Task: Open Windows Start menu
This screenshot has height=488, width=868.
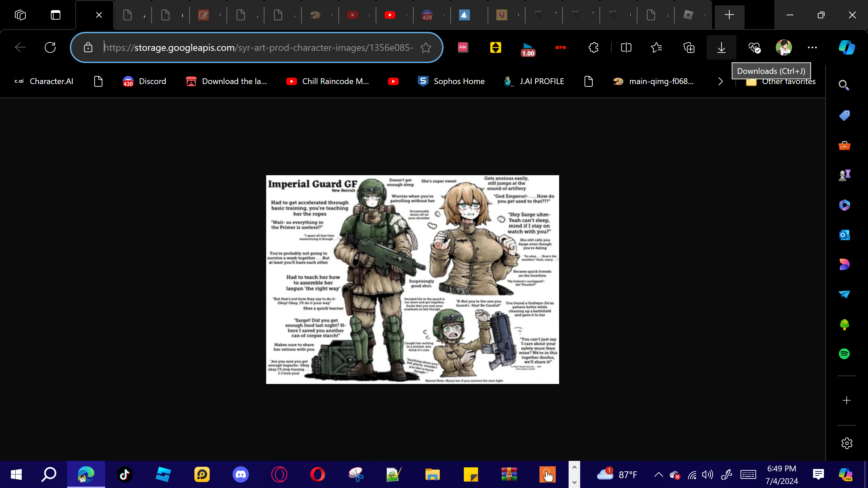Action: (16, 474)
